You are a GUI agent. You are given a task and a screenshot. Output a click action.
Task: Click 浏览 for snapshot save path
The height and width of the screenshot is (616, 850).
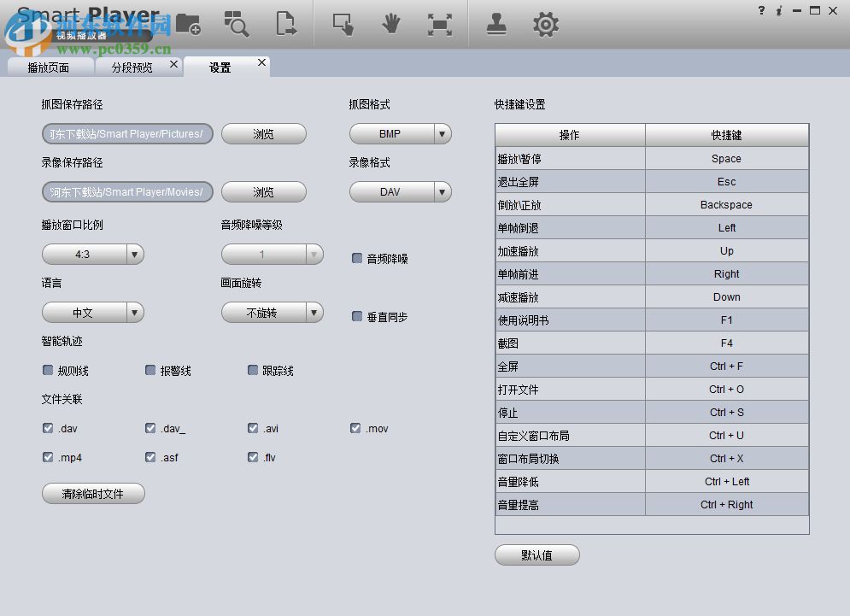[263, 133]
